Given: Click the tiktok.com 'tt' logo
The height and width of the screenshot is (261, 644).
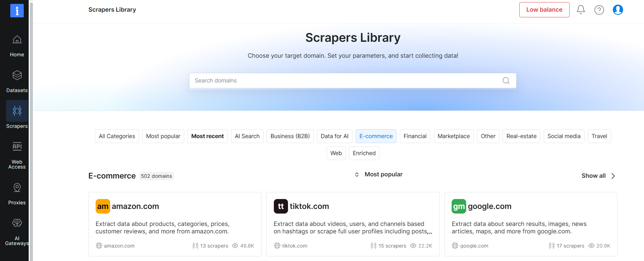Looking at the screenshot, I should pyautogui.click(x=281, y=206).
